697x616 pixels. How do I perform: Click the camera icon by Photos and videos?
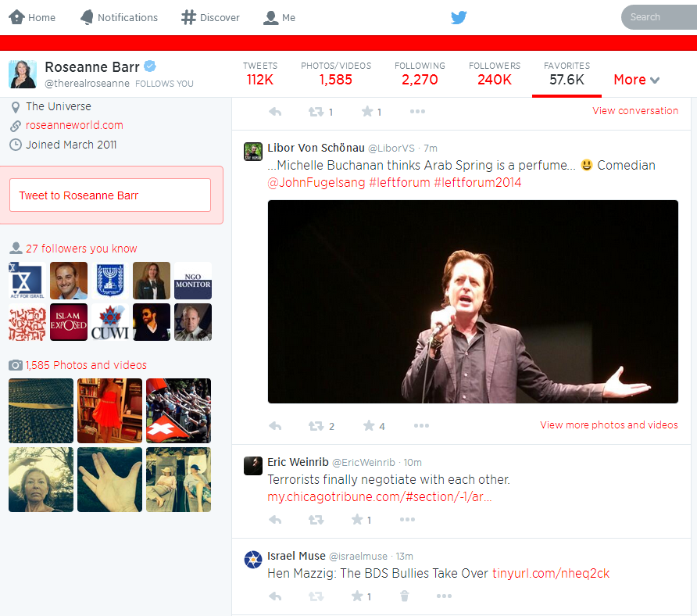point(16,365)
